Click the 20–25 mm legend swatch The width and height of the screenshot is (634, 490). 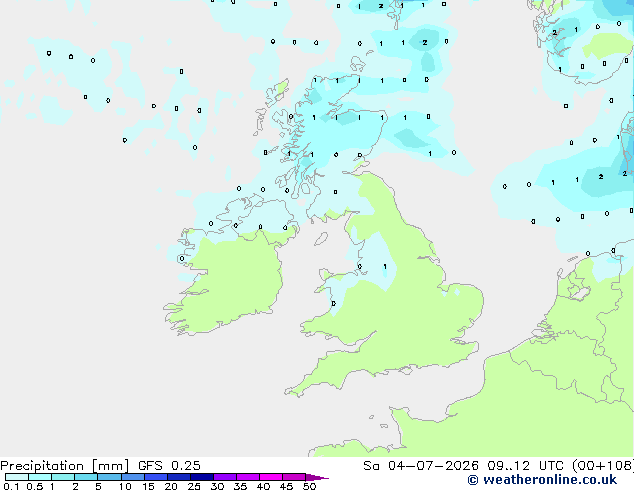(x=178, y=477)
